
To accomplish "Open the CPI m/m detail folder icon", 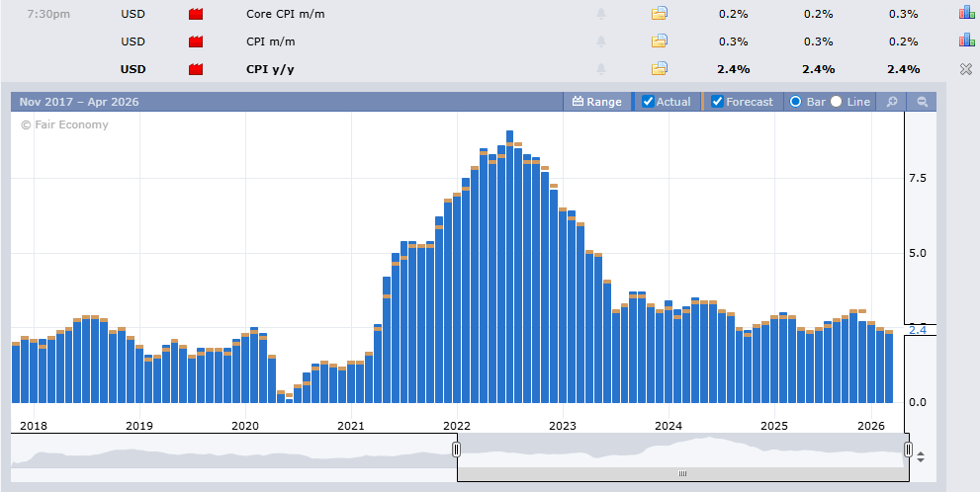I will pyautogui.click(x=660, y=41).
